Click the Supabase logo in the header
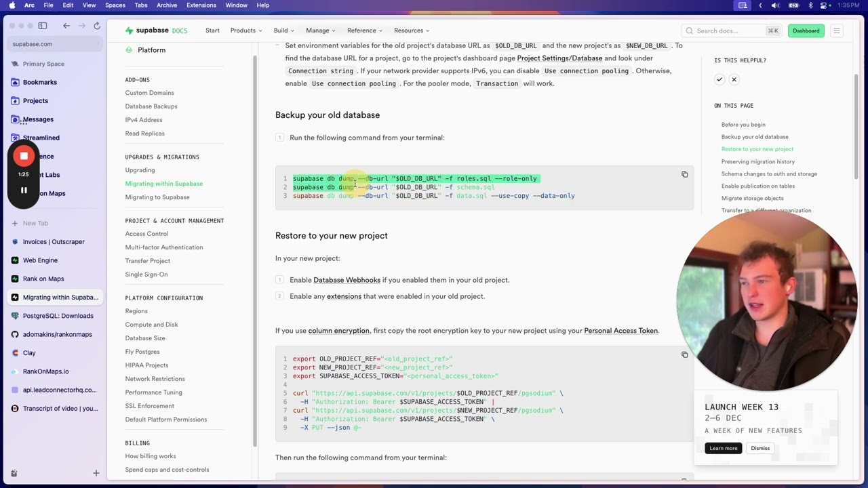 point(156,30)
